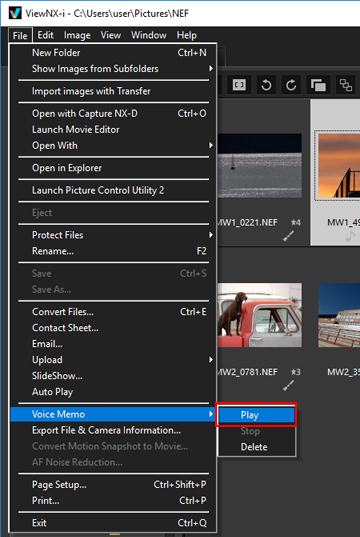Expand Show Images from Subfolders submenu
The width and height of the screenshot is (360, 537).
coord(113,69)
